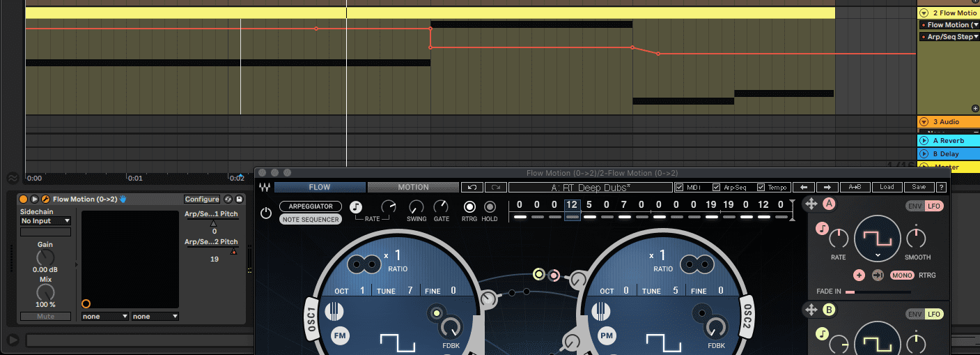Click the hot-swap icon in device title bar

point(228,199)
